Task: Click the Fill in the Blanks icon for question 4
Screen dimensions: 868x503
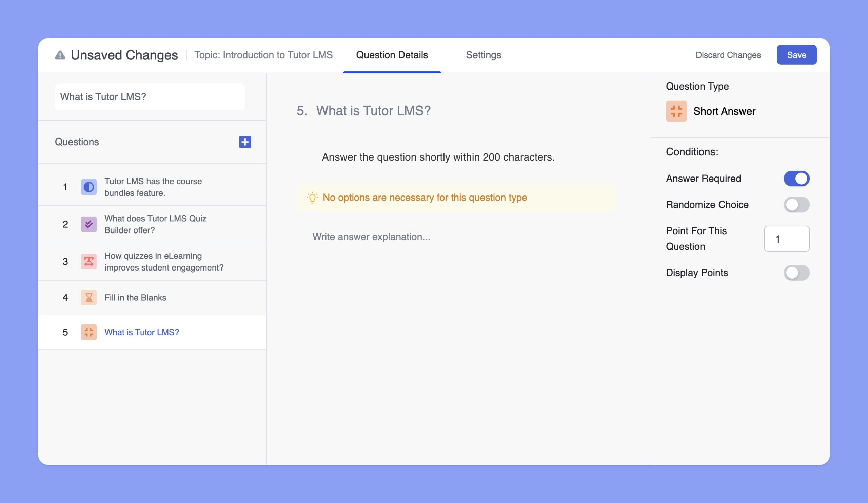Action: click(88, 297)
